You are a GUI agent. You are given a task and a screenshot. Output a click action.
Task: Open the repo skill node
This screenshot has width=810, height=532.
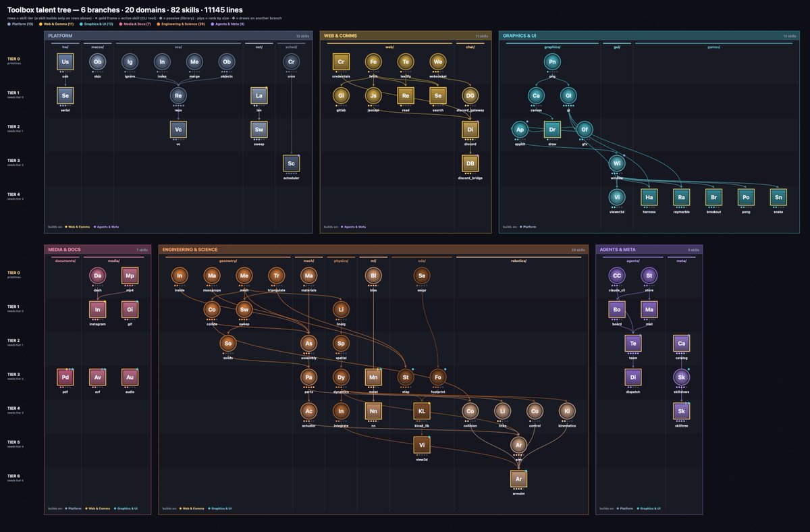tap(178, 96)
